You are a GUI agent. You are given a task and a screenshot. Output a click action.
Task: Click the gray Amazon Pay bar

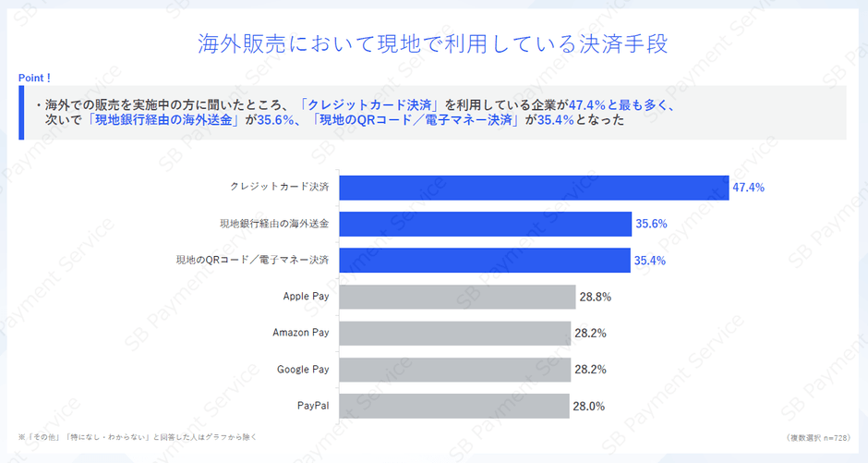[x=454, y=333]
